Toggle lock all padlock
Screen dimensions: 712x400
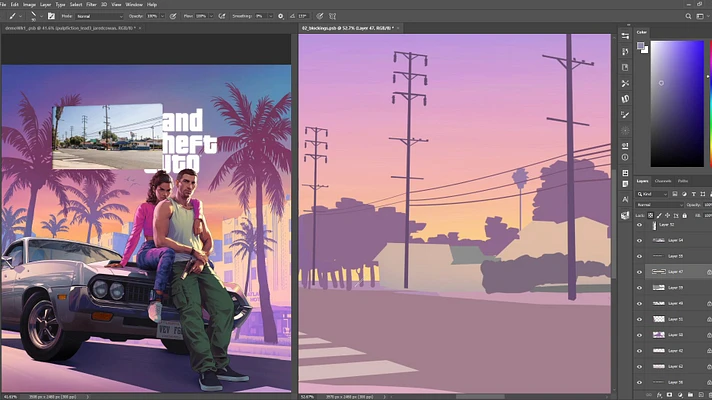(x=685, y=216)
